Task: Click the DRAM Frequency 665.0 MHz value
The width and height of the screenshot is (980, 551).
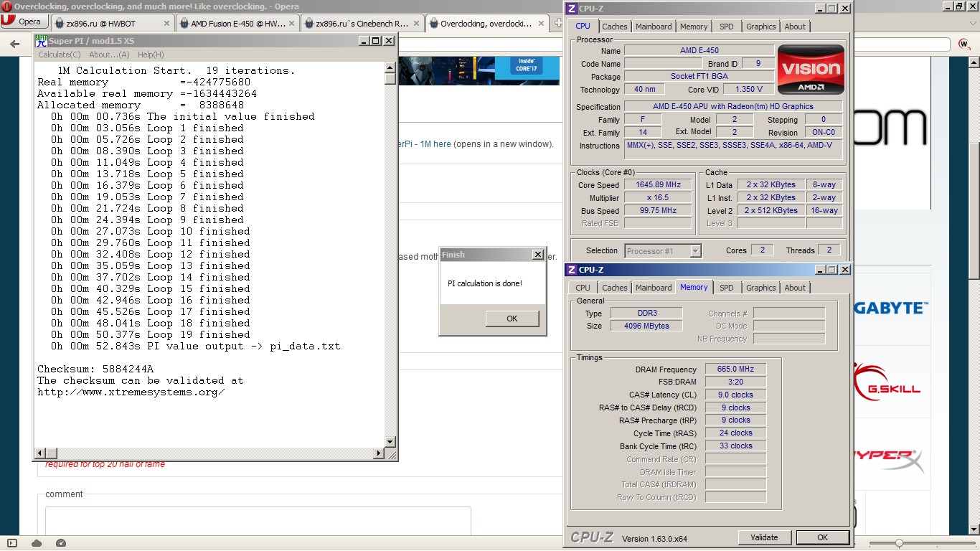Action: tap(735, 369)
